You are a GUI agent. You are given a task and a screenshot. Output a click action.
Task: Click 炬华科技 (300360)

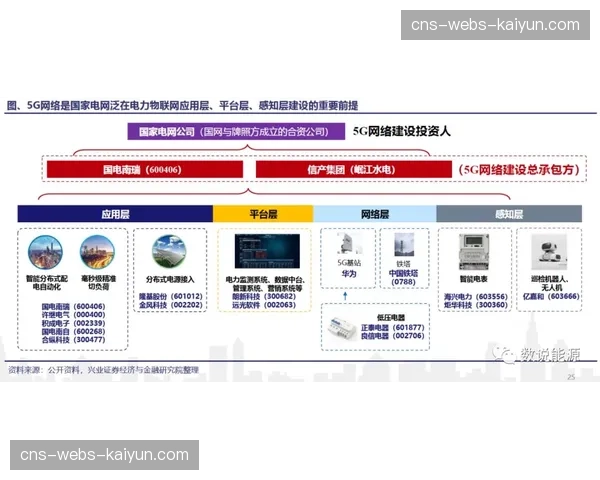point(476,305)
